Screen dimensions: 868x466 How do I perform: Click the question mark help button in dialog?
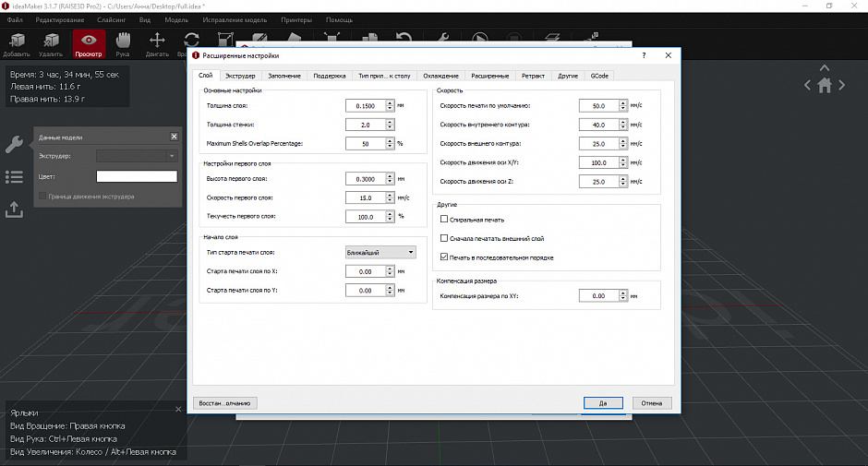[644, 55]
